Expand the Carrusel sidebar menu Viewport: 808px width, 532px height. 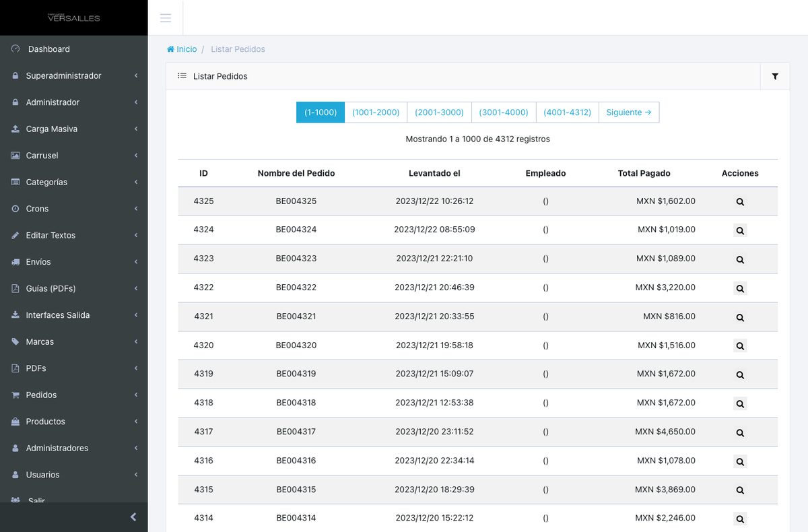point(74,156)
